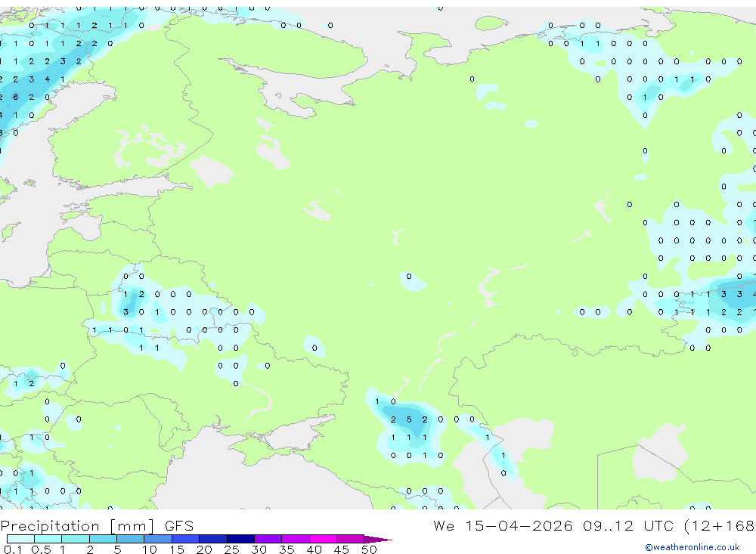
Task: Click the legend label '20'
Action: point(204,549)
